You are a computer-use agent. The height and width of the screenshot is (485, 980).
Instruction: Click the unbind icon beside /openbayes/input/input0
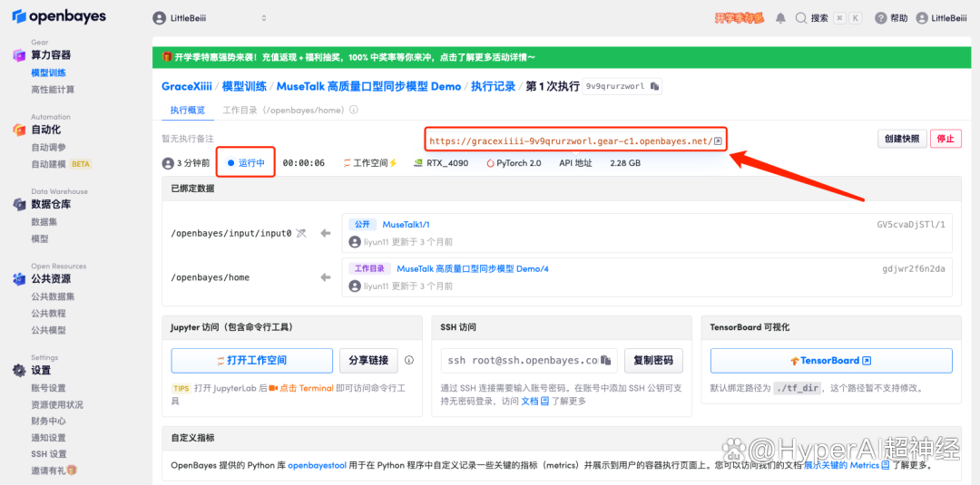click(301, 233)
